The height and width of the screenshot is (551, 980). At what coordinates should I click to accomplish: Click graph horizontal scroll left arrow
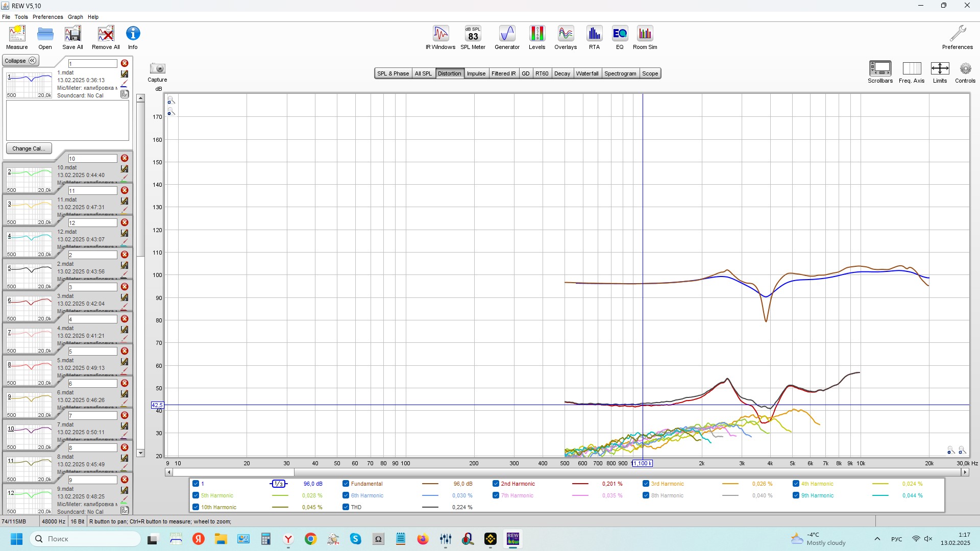pos(169,472)
